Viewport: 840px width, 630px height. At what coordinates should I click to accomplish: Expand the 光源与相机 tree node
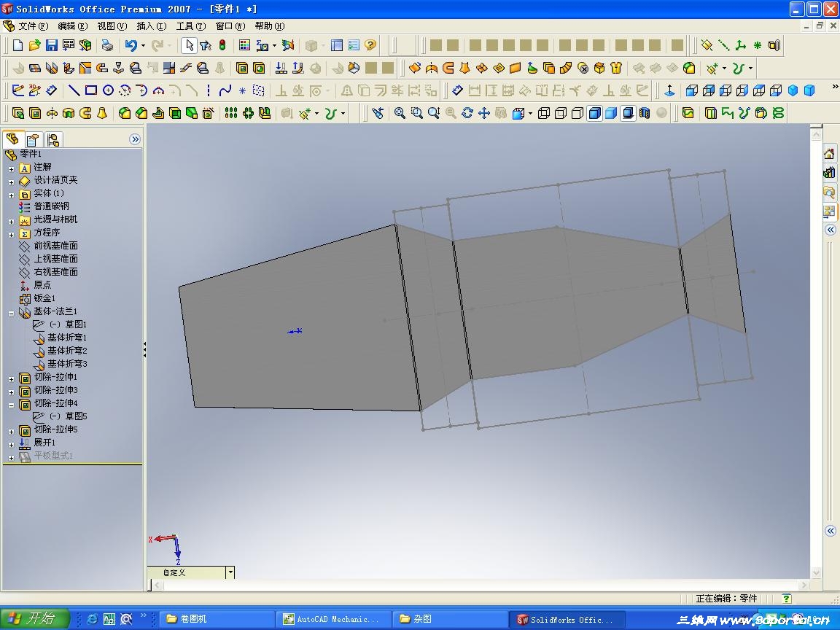tap(11, 221)
